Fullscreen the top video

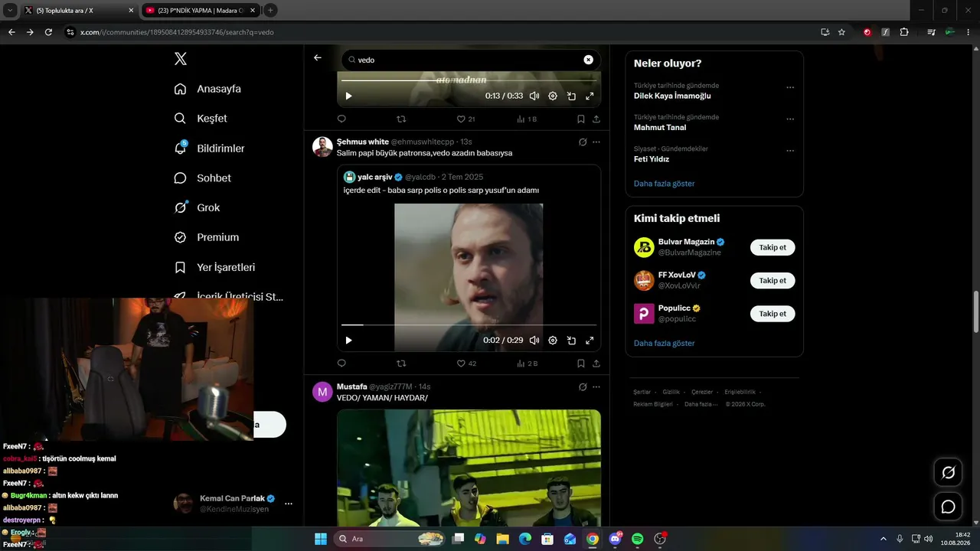click(590, 96)
